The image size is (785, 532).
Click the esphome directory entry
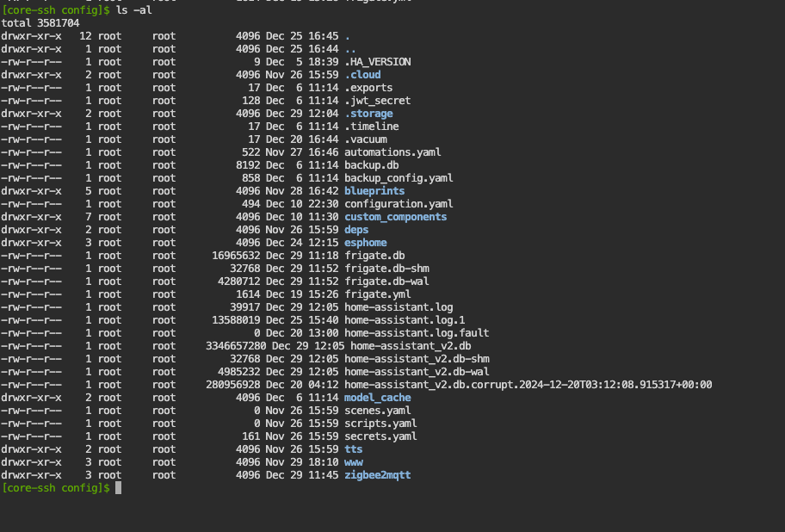366,243
